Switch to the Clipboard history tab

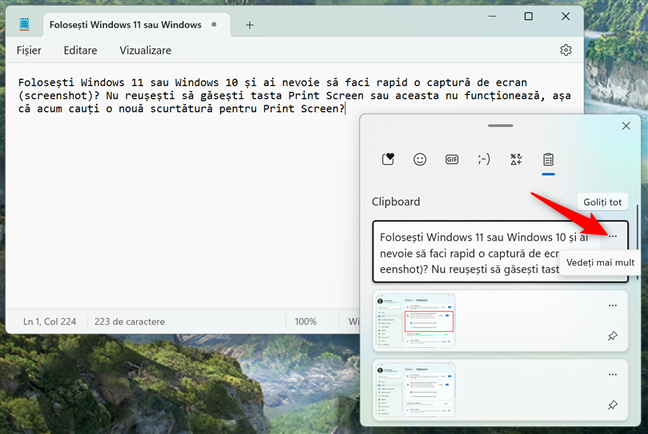(548, 160)
